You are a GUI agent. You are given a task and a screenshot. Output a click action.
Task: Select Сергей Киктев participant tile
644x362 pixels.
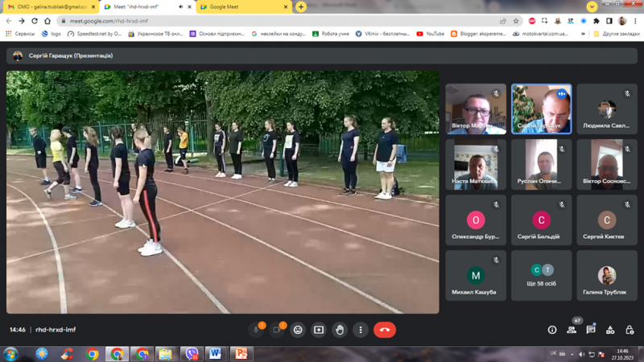(x=607, y=220)
